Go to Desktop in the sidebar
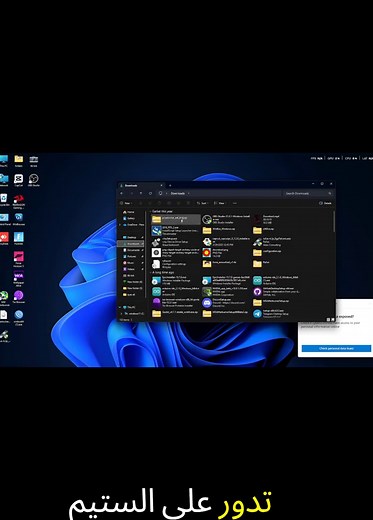This screenshot has width=373, height=520. coord(132,237)
